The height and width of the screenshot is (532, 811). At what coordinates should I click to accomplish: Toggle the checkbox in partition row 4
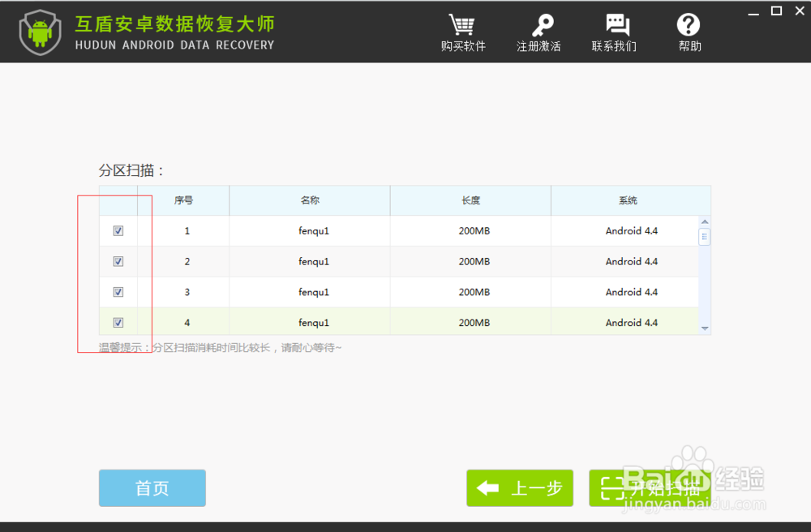pos(118,322)
